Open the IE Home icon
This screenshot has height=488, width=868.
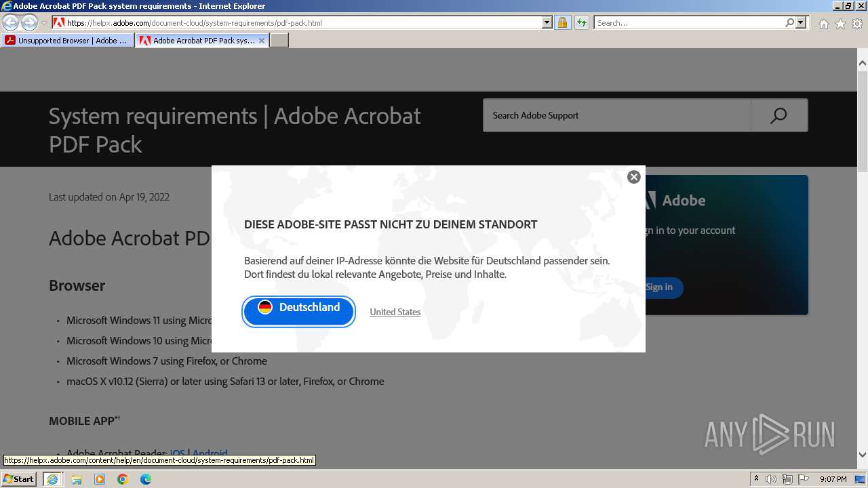click(x=823, y=24)
